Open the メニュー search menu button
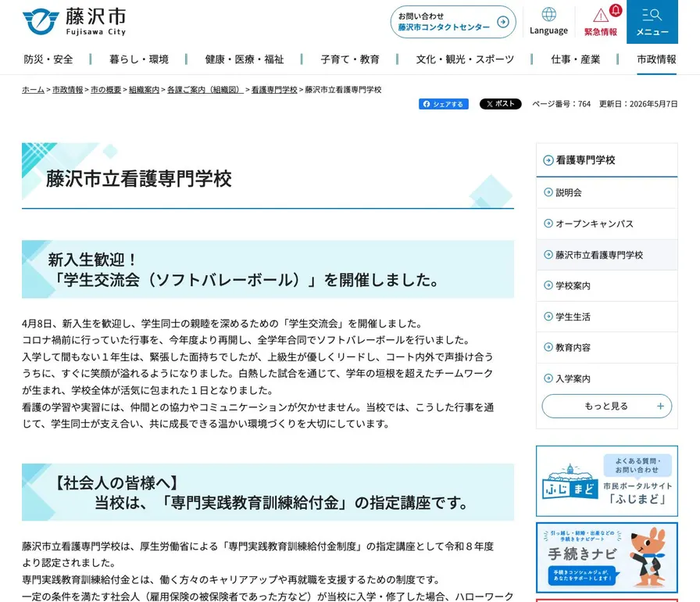Image resolution: width=700 pixels, height=602 pixels. pos(652,21)
